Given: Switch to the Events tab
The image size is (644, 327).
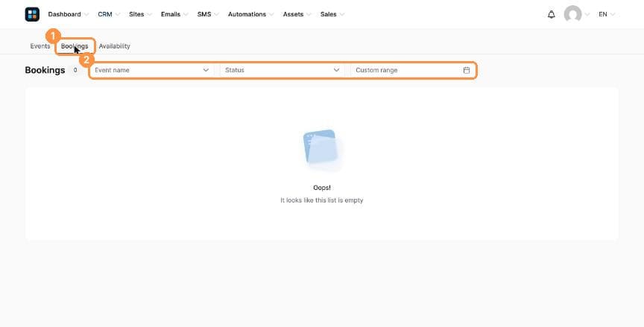Looking at the screenshot, I should [x=40, y=46].
